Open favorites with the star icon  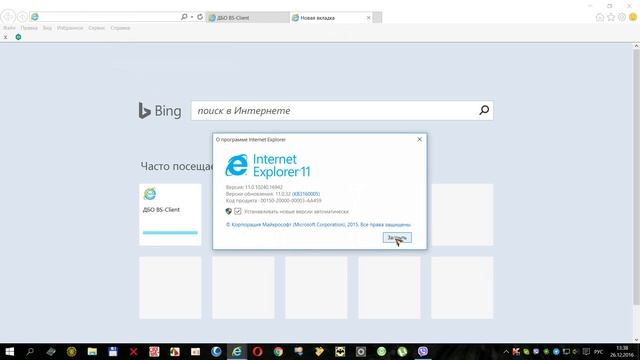click(x=611, y=17)
